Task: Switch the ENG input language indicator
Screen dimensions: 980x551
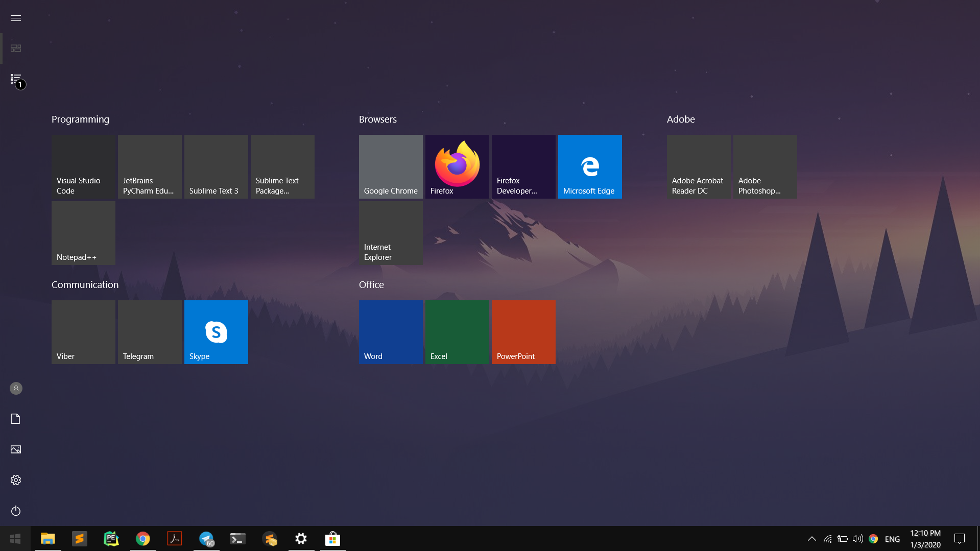Action: [x=892, y=539]
